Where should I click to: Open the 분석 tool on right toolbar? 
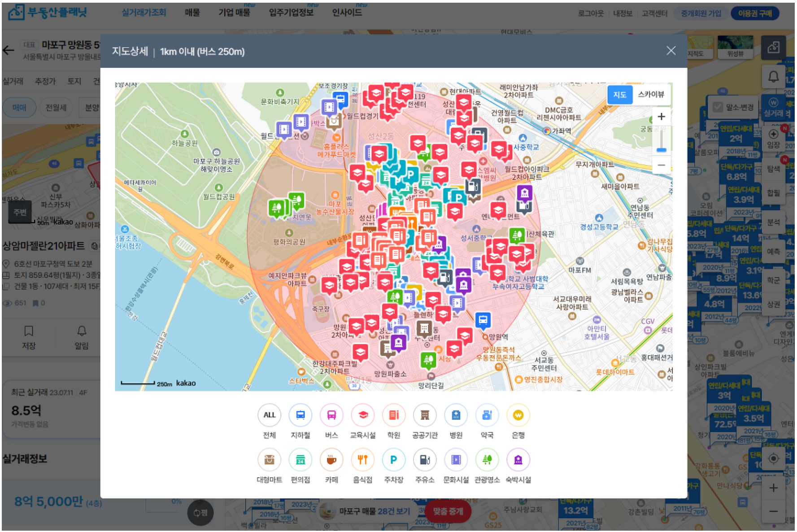[x=774, y=222]
